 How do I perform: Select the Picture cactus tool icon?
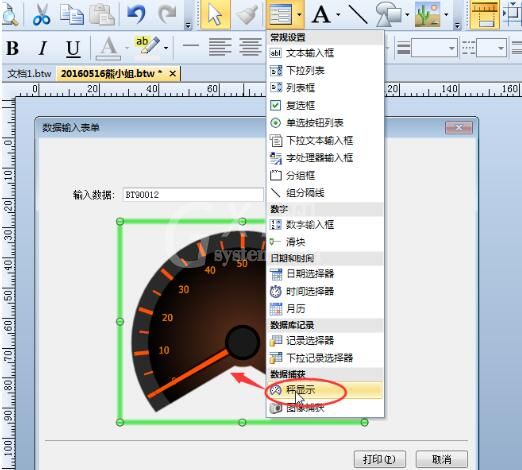click(x=427, y=15)
